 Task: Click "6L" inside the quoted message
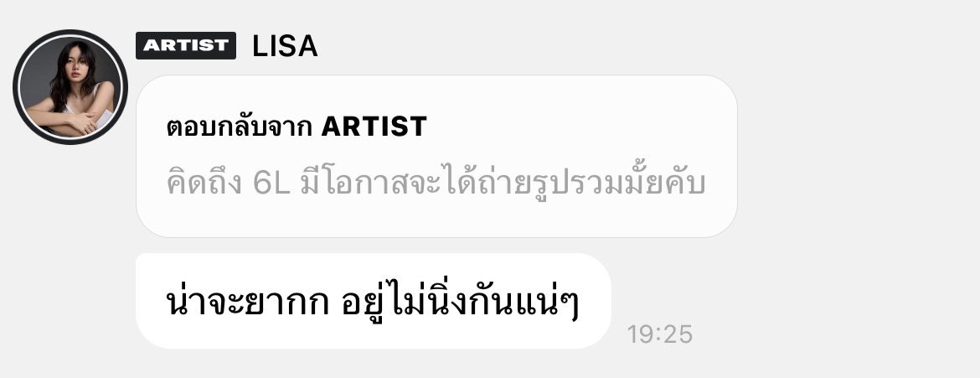[271, 184]
